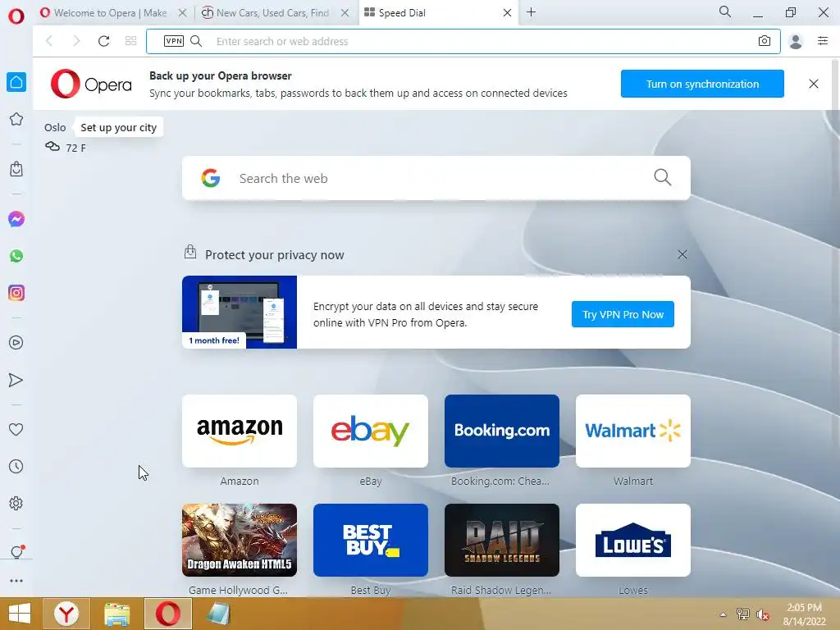Click the Back navigation arrow
The width and height of the screenshot is (840, 630).
[x=49, y=41]
